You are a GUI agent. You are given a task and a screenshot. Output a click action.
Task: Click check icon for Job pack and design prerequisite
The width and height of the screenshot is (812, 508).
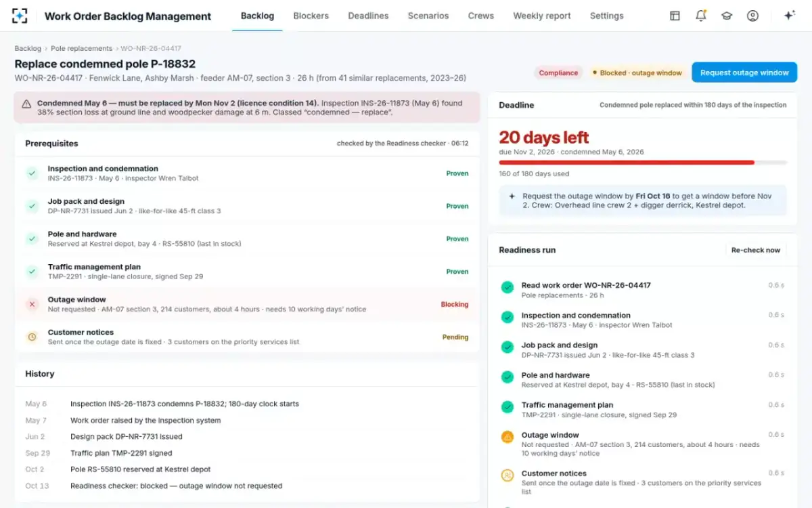point(32,206)
